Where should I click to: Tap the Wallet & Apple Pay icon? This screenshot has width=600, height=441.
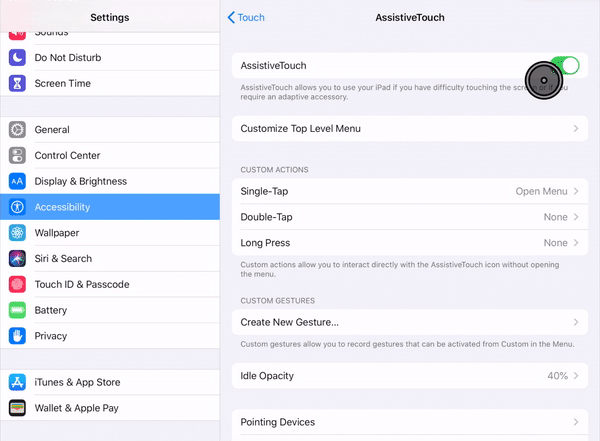(x=17, y=408)
